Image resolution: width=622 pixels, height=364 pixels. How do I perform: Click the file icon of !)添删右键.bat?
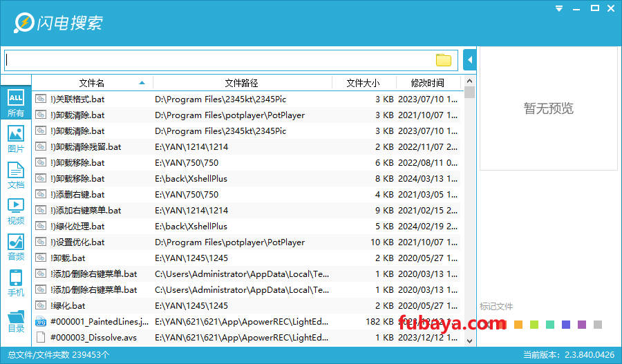click(41, 194)
